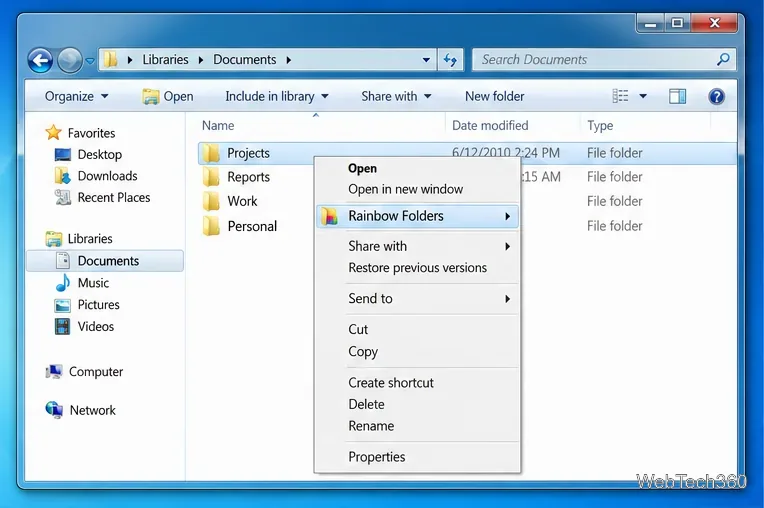This screenshot has height=508, width=764.
Task: Click the Network globe icon
Action: point(54,410)
